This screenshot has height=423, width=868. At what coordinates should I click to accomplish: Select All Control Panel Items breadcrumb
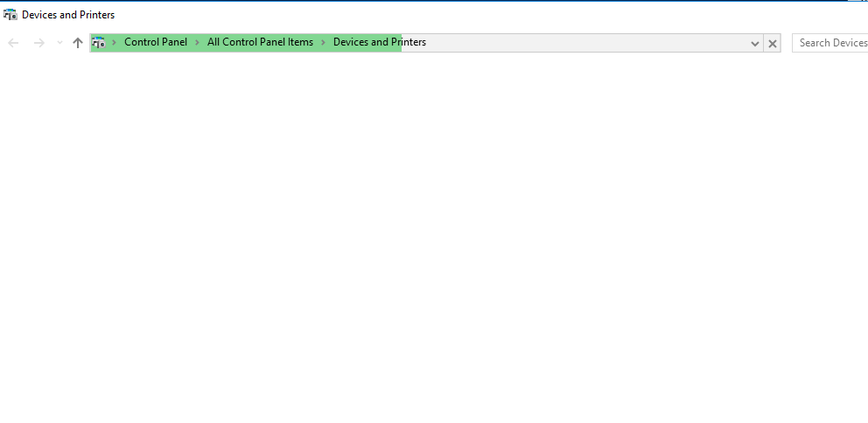(x=260, y=42)
